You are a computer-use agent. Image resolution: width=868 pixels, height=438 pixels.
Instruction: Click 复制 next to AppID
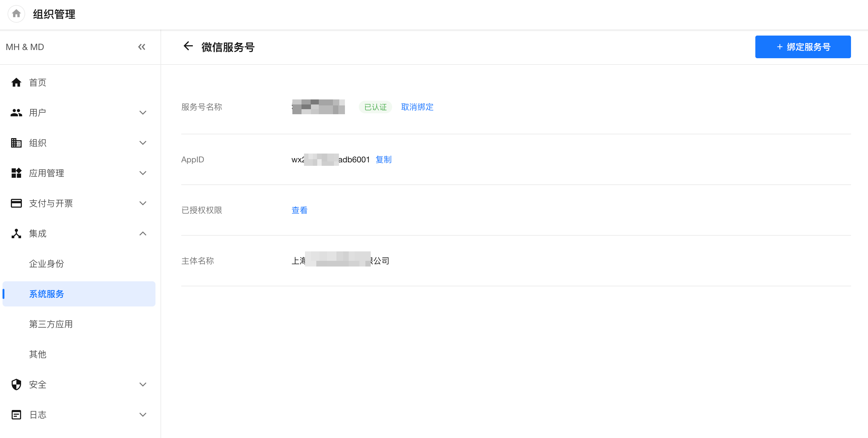click(383, 160)
